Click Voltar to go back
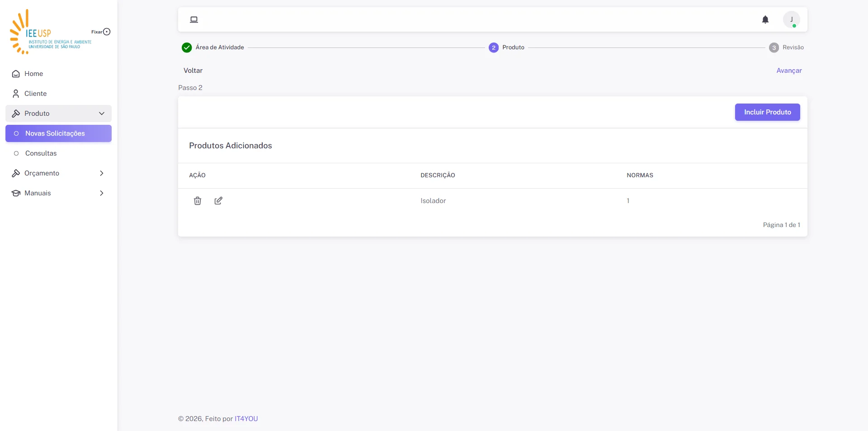Image resolution: width=868 pixels, height=431 pixels. pos(193,71)
